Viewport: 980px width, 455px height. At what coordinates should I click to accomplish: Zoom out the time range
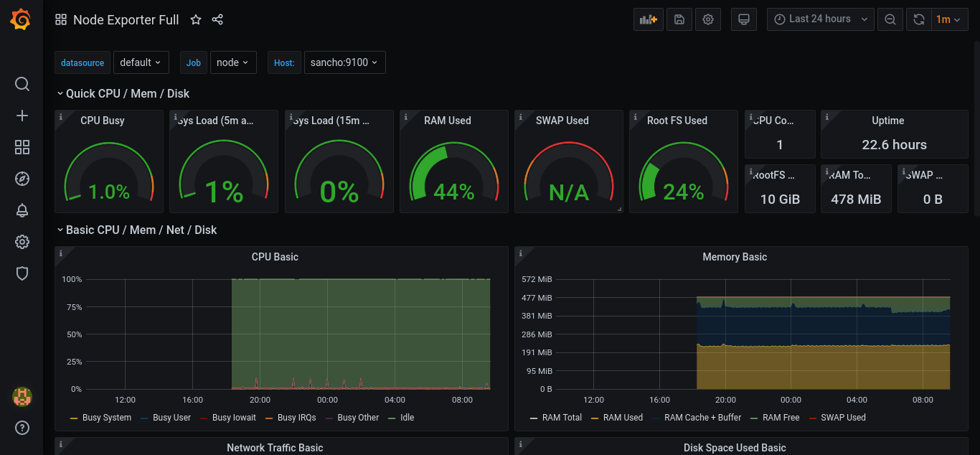[890, 19]
